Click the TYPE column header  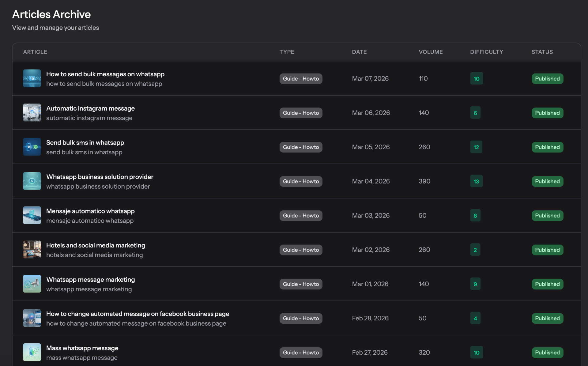[x=287, y=52]
